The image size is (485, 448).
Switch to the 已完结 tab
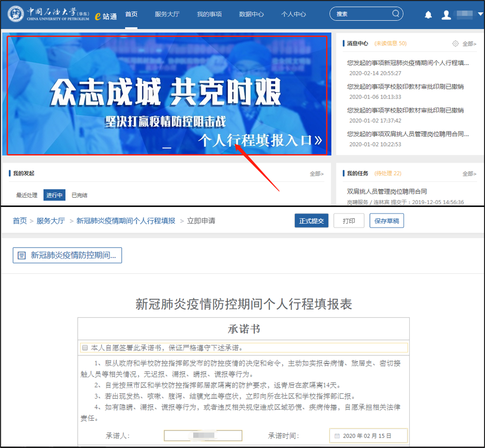pyautogui.click(x=79, y=195)
